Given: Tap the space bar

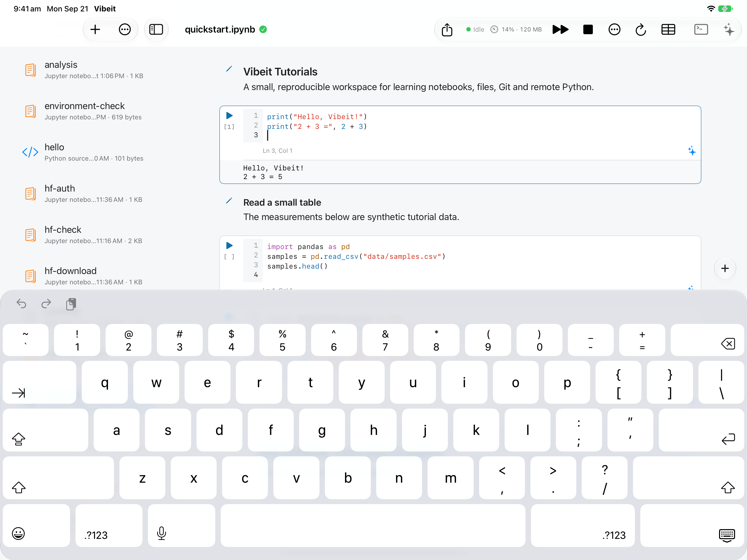Looking at the screenshot, I should pyautogui.click(x=373, y=526).
